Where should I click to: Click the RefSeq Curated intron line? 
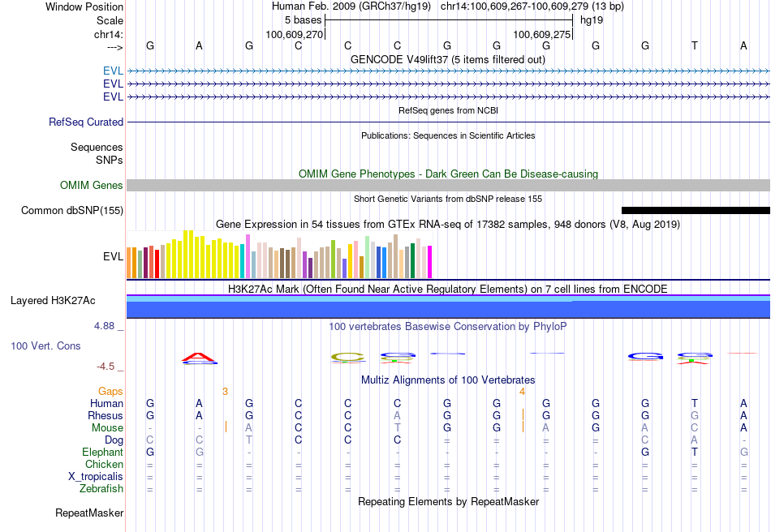(x=448, y=122)
